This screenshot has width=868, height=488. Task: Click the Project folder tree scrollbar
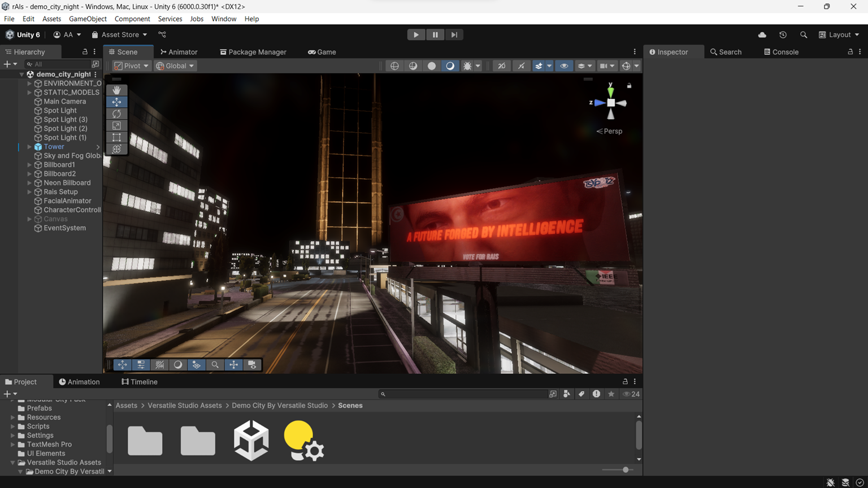110,439
